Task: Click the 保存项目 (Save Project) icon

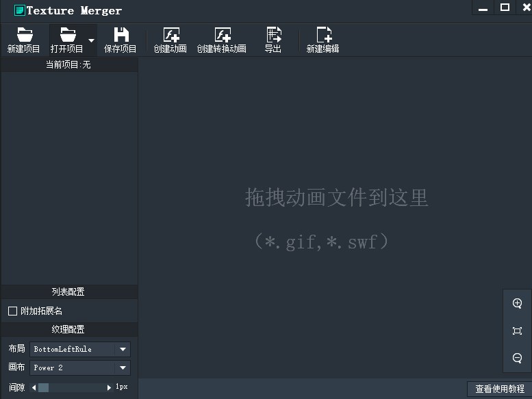Action: click(x=121, y=35)
